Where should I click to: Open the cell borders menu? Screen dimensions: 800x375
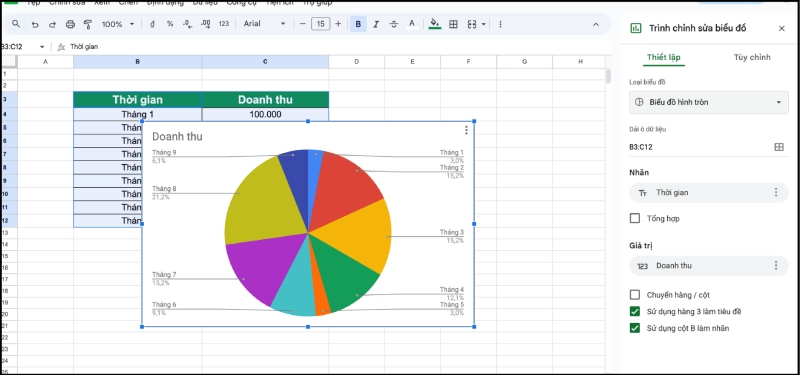[x=453, y=24]
